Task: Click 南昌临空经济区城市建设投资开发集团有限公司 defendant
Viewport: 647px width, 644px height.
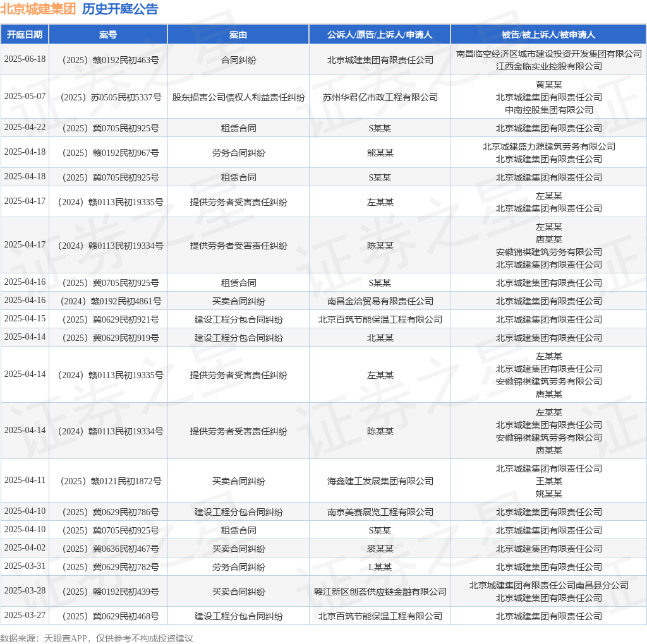Action: tap(549, 54)
